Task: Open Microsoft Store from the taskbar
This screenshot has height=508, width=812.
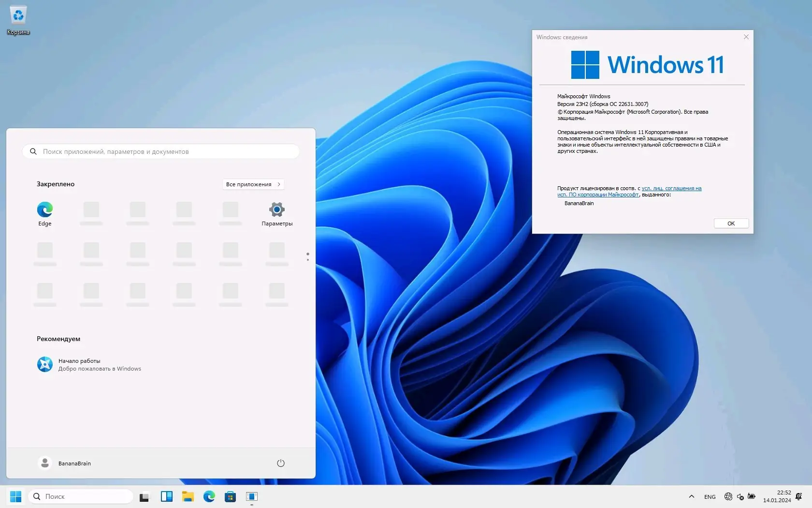Action: point(231,496)
